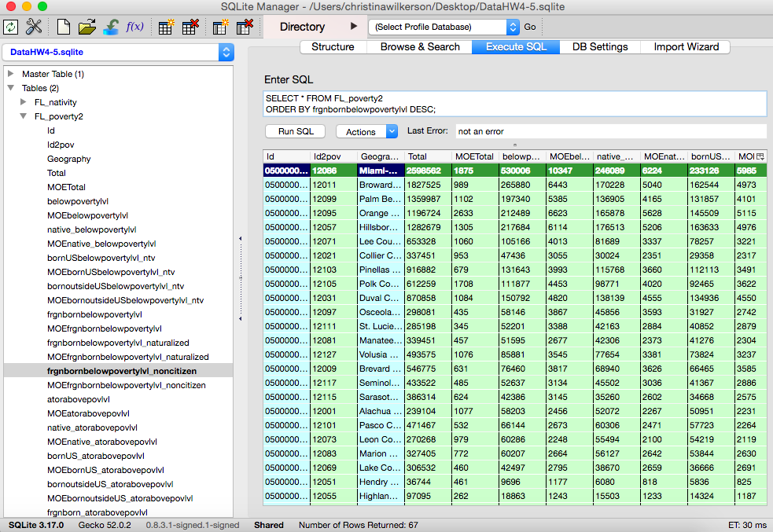Select the Execute SQL tab
Viewport: 773px width, 532px height.
click(x=516, y=47)
